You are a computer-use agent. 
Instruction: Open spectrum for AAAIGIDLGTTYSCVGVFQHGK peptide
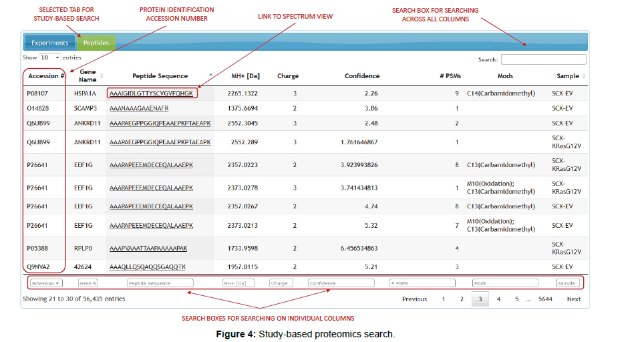151,94
